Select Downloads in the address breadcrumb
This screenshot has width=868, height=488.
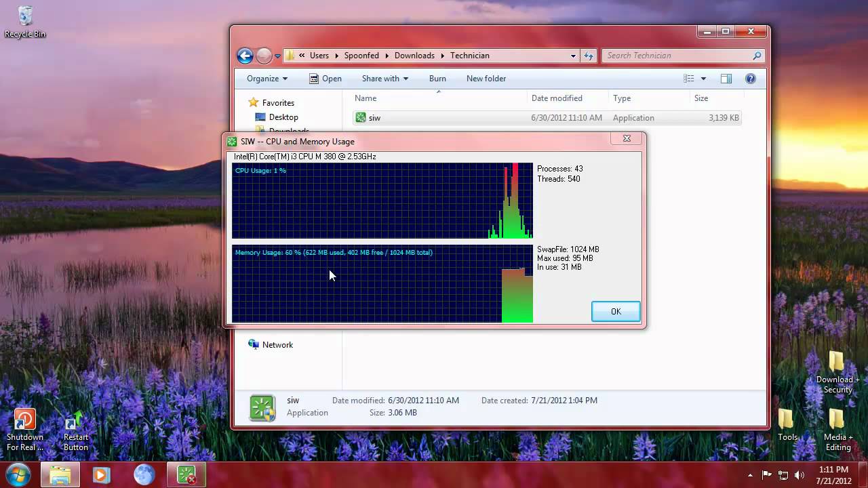pyautogui.click(x=414, y=56)
